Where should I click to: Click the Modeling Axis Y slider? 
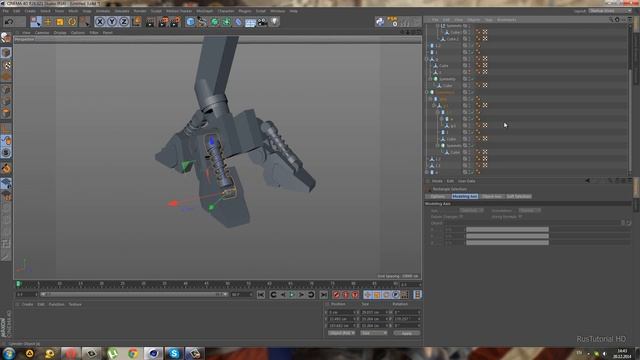pyautogui.click(x=507, y=236)
